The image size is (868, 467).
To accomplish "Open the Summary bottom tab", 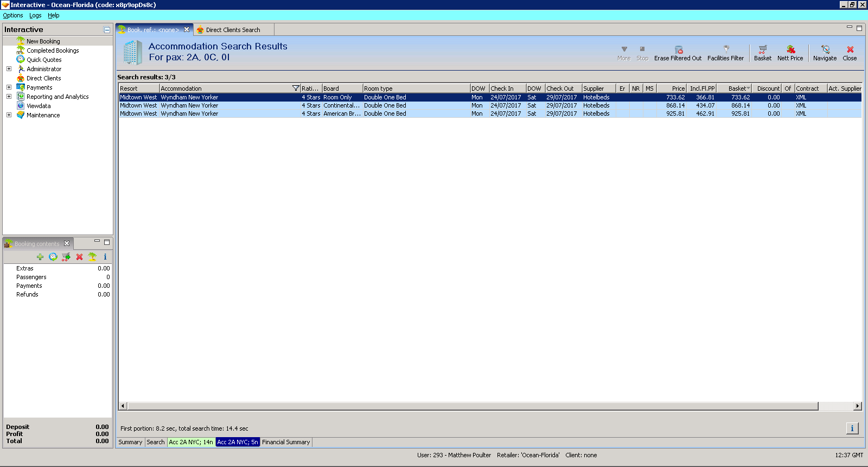I will (130, 443).
